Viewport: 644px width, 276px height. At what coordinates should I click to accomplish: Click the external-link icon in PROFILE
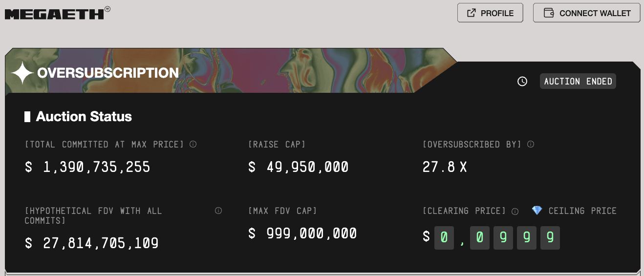click(x=472, y=13)
